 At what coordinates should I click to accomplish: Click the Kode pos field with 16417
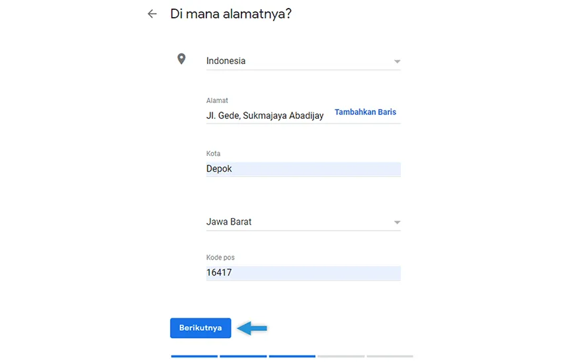click(x=303, y=273)
